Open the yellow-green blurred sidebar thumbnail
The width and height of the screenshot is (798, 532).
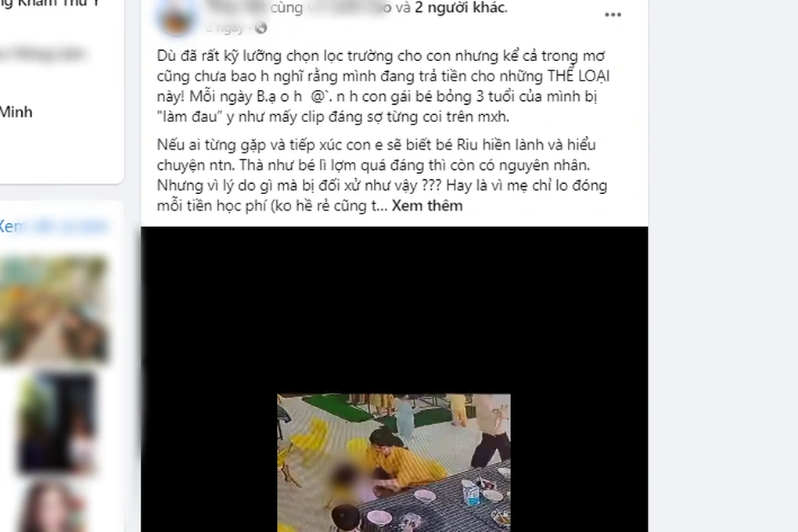click(x=54, y=310)
